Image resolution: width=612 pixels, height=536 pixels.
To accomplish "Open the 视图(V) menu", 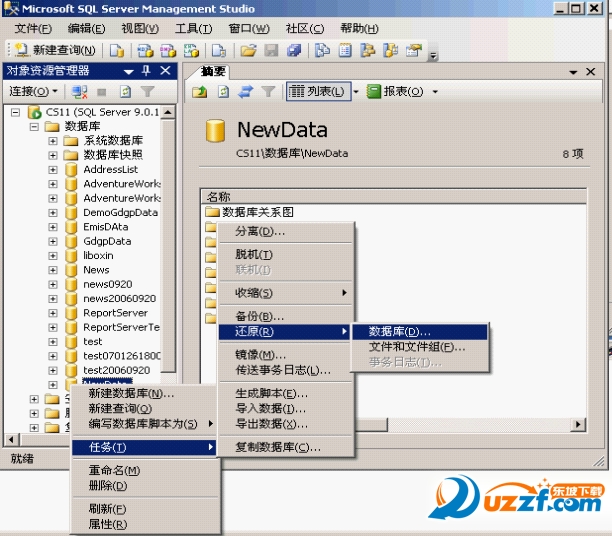I will click(x=140, y=28).
